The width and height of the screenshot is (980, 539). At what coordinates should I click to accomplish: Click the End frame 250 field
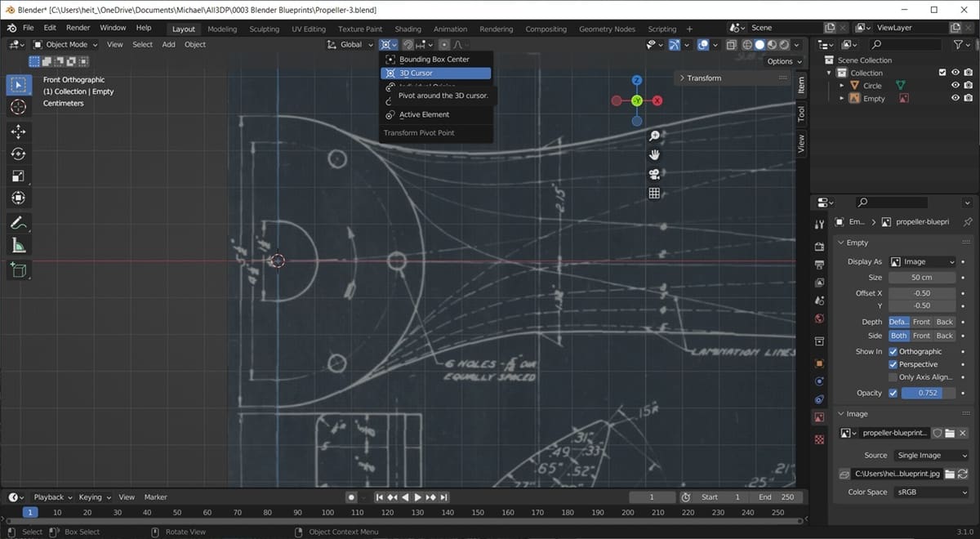[x=776, y=497]
